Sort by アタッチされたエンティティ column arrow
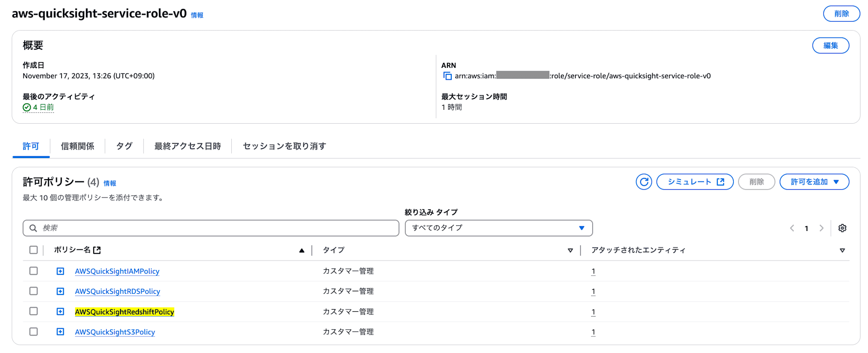Image resolution: width=868 pixels, height=353 pixels. tap(842, 251)
